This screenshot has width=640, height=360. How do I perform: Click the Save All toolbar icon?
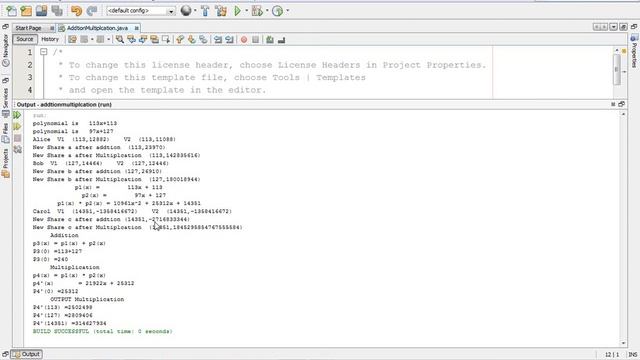click(x=57, y=11)
